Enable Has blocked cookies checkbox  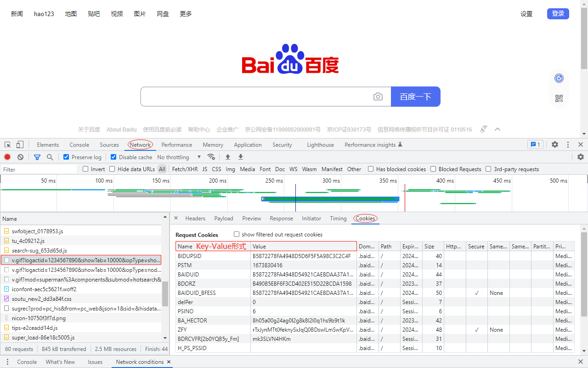click(371, 169)
